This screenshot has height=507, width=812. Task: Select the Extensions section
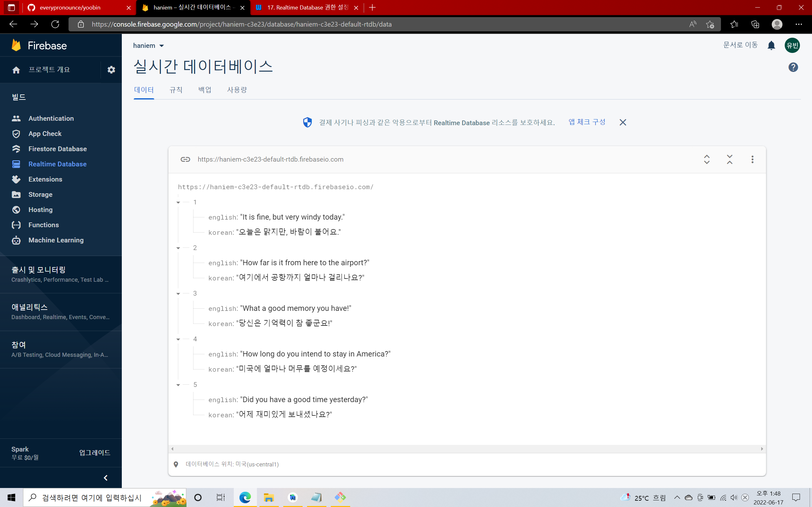(x=45, y=179)
